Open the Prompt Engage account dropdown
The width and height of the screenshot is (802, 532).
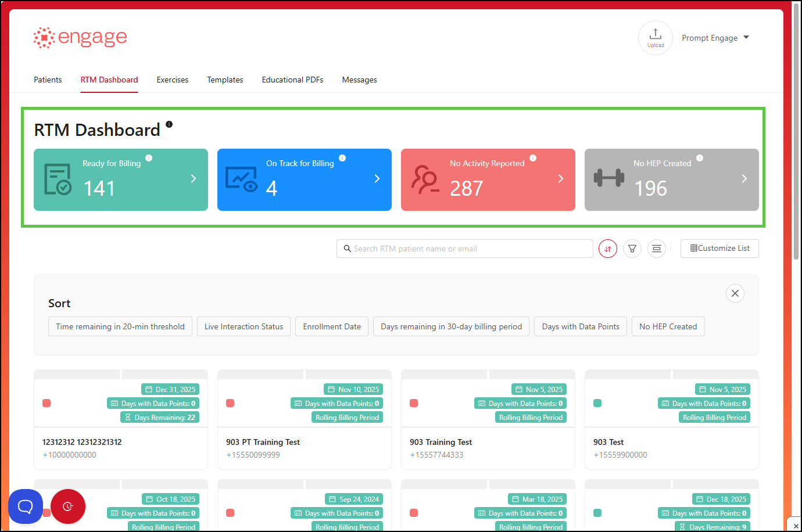pyautogui.click(x=715, y=38)
